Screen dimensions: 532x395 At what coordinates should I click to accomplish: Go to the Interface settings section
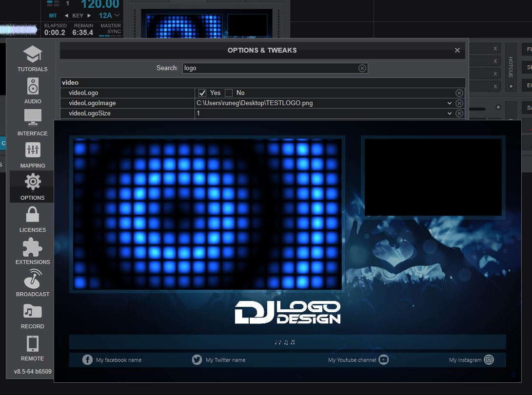[33, 123]
